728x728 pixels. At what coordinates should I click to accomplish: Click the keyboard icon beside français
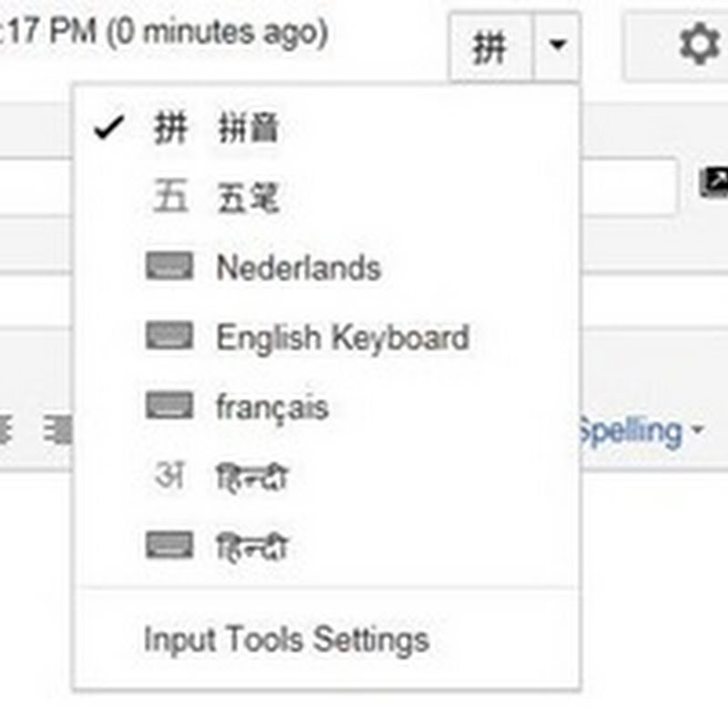click(169, 406)
